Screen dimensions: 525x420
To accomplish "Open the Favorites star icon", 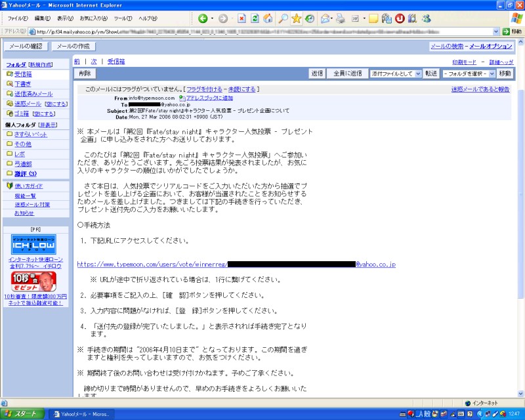I will 297,18.
